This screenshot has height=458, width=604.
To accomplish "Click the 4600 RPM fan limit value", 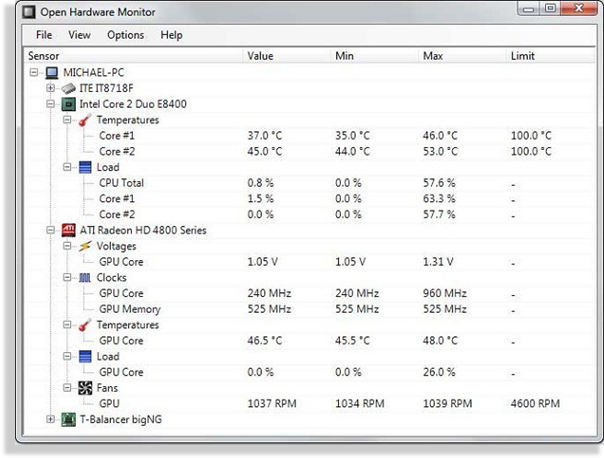I will point(535,404).
